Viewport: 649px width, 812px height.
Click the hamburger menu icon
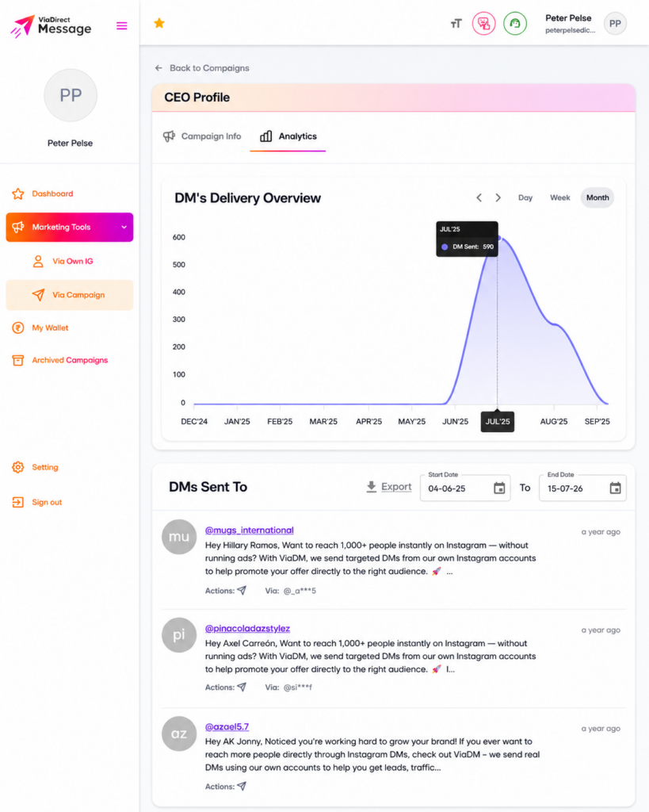click(x=121, y=26)
